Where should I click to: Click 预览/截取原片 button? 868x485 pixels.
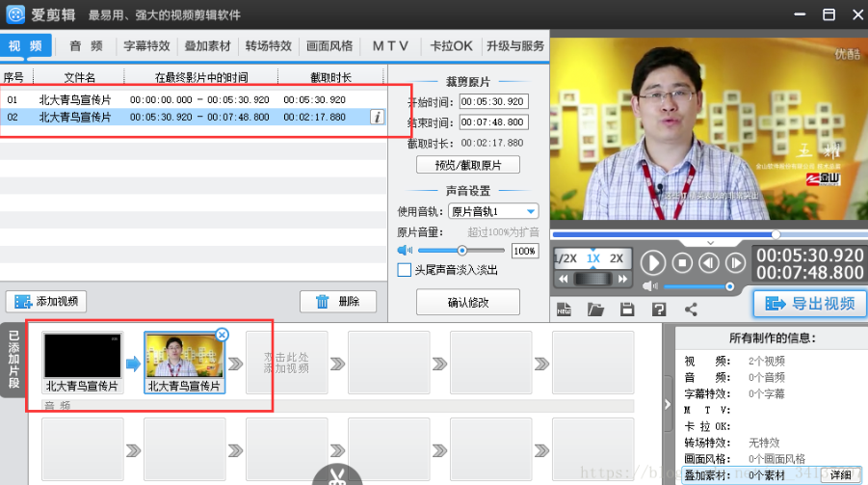click(x=468, y=165)
